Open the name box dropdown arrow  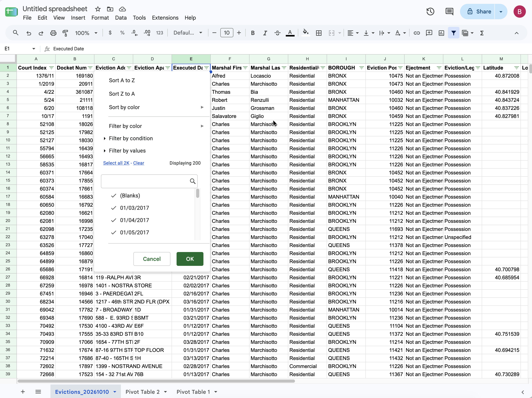click(34, 49)
